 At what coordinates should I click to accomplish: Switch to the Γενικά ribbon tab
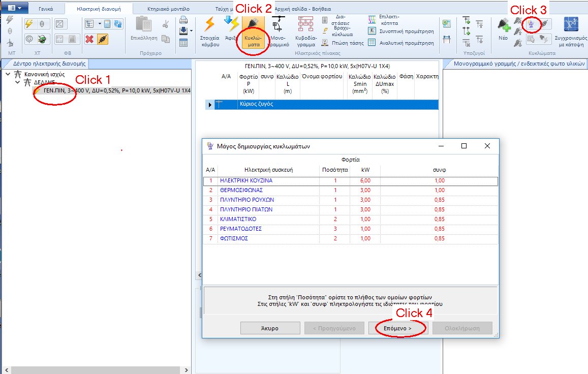pos(46,8)
